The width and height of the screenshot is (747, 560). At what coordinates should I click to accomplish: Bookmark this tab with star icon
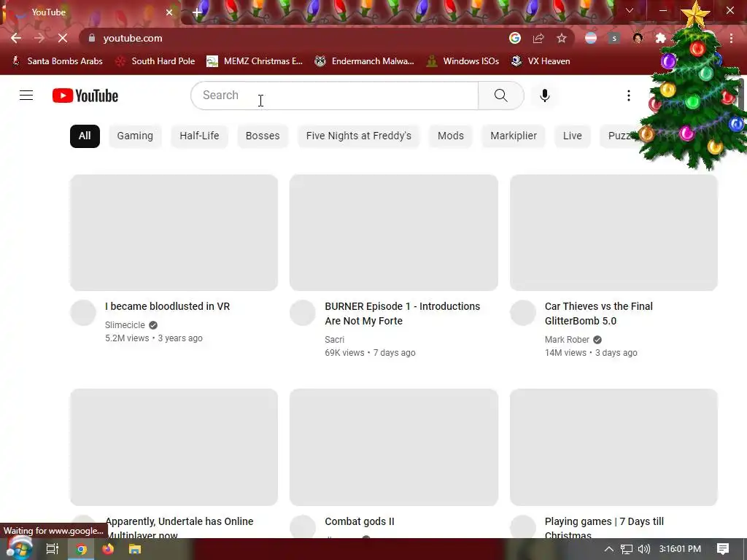coord(562,38)
